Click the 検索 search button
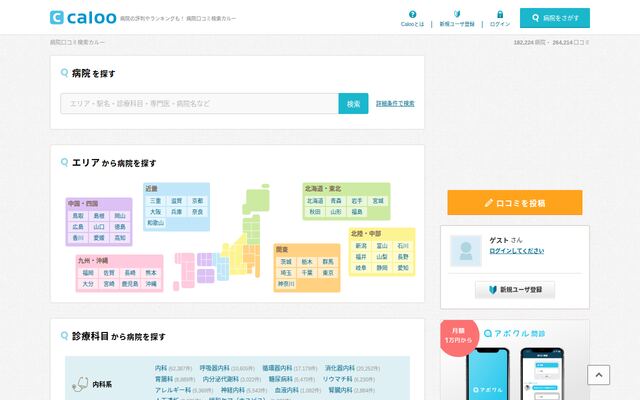 [353, 104]
